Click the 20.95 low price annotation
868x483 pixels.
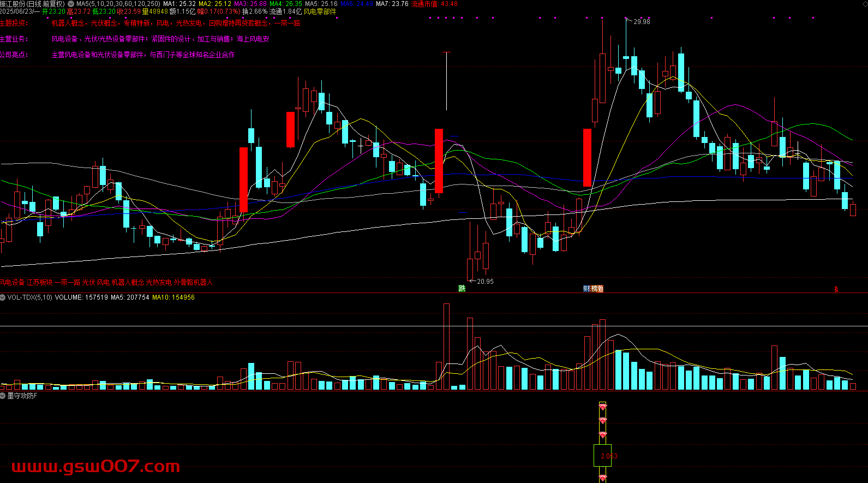[485, 282]
